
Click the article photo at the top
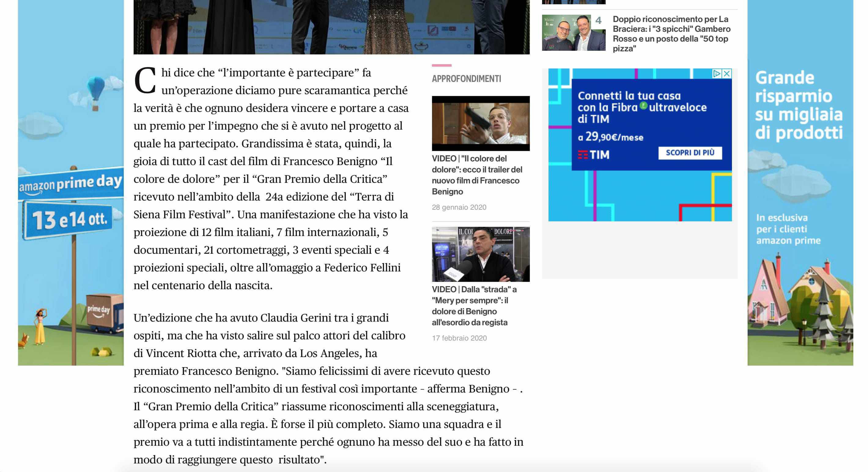click(332, 27)
